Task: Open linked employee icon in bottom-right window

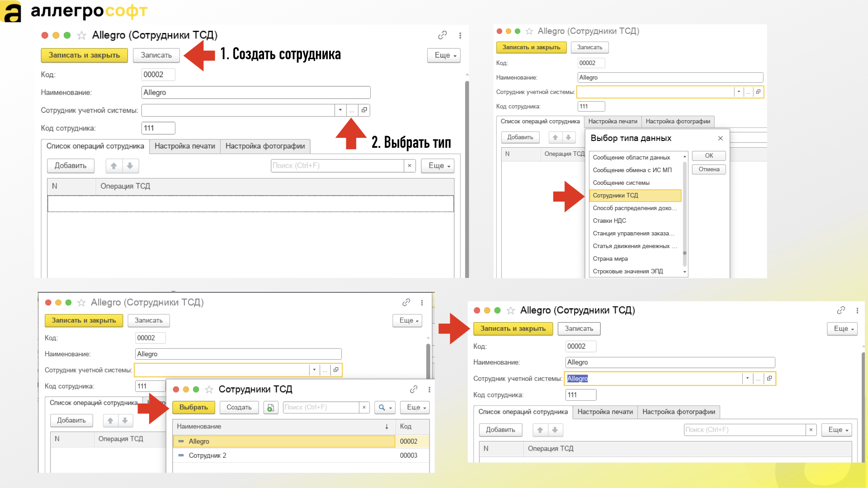Action: coord(769,379)
